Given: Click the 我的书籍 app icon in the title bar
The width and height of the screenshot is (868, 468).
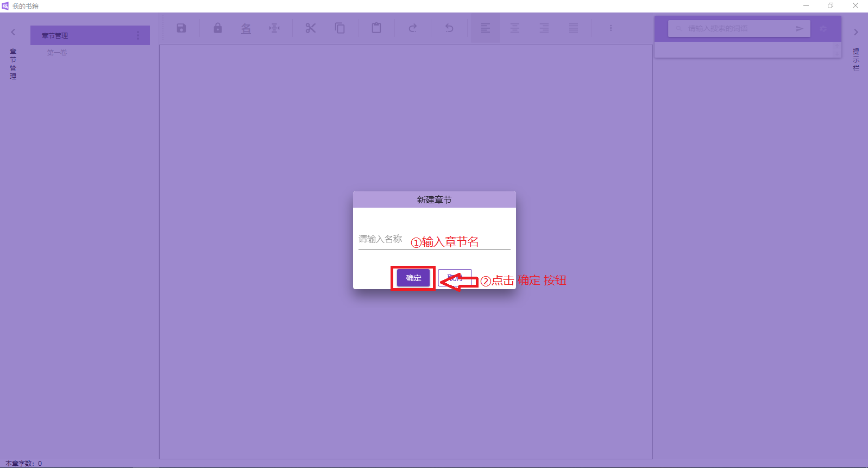Looking at the screenshot, I should [x=5, y=6].
